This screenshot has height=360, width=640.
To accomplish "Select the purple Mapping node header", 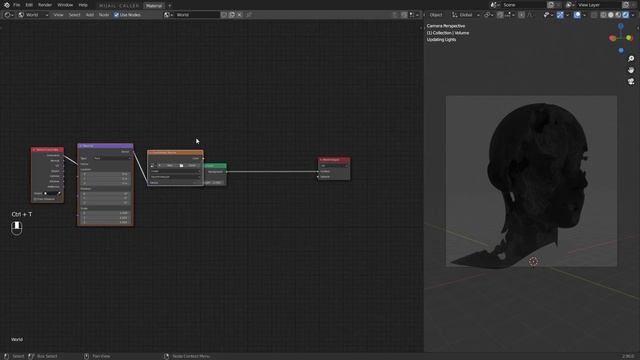I will [105, 146].
